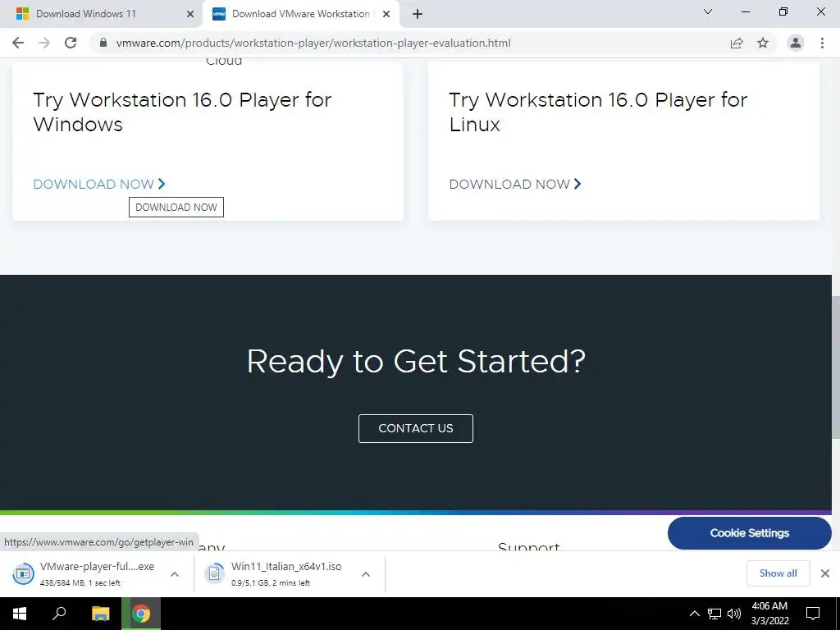The image size is (840, 630).
Task: Show all downloads
Action: tap(778, 573)
